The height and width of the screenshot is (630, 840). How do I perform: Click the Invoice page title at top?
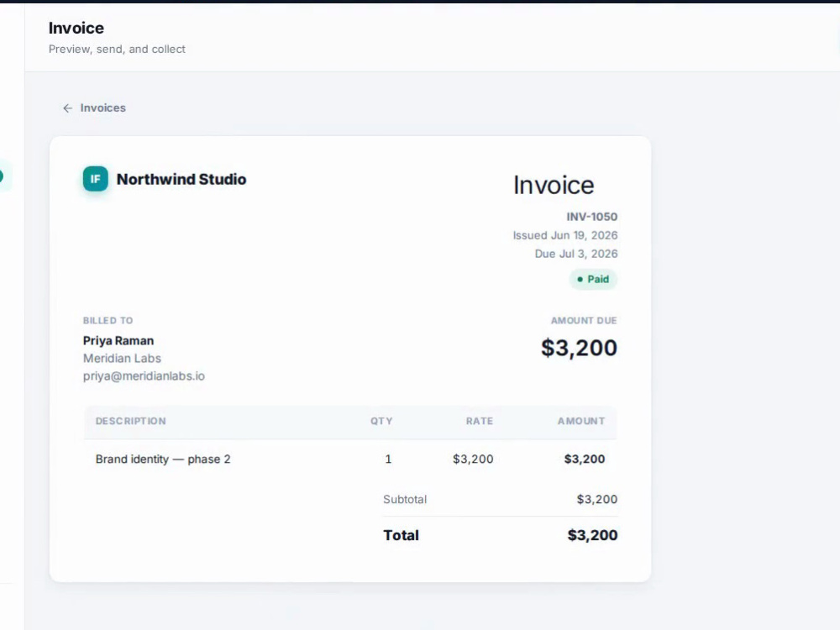[x=76, y=28]
